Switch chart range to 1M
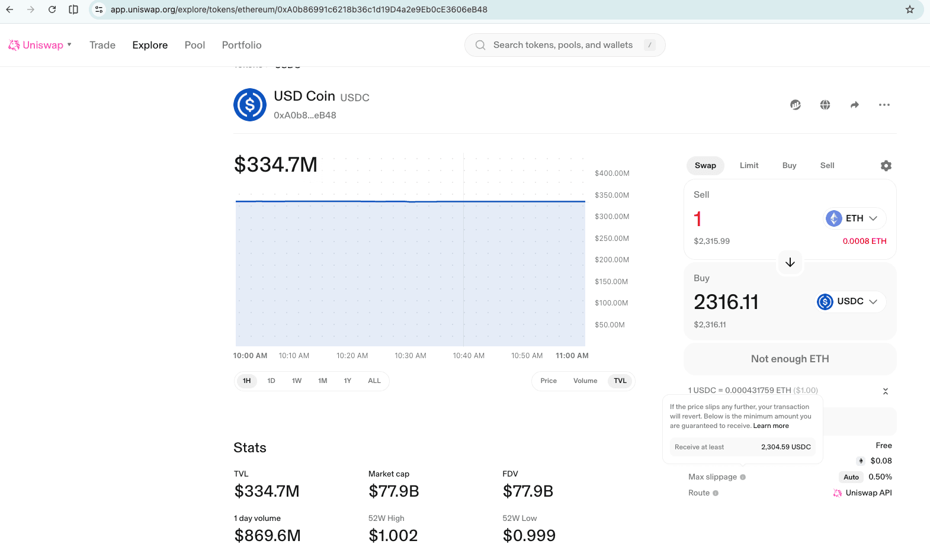Viewport: 930px width, 560px height. point(323,381)
